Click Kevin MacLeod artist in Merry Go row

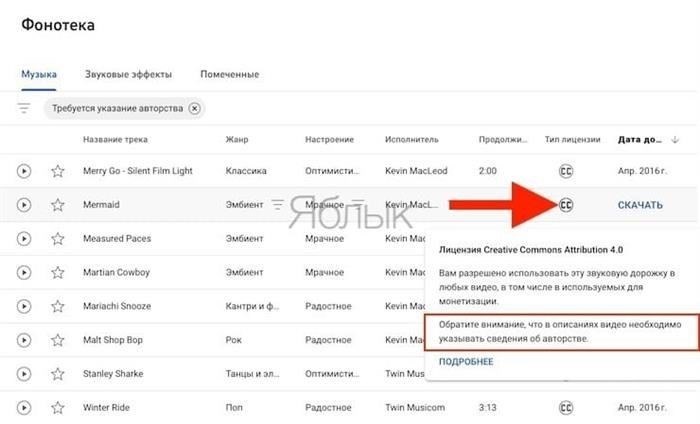tap(416, 171)
